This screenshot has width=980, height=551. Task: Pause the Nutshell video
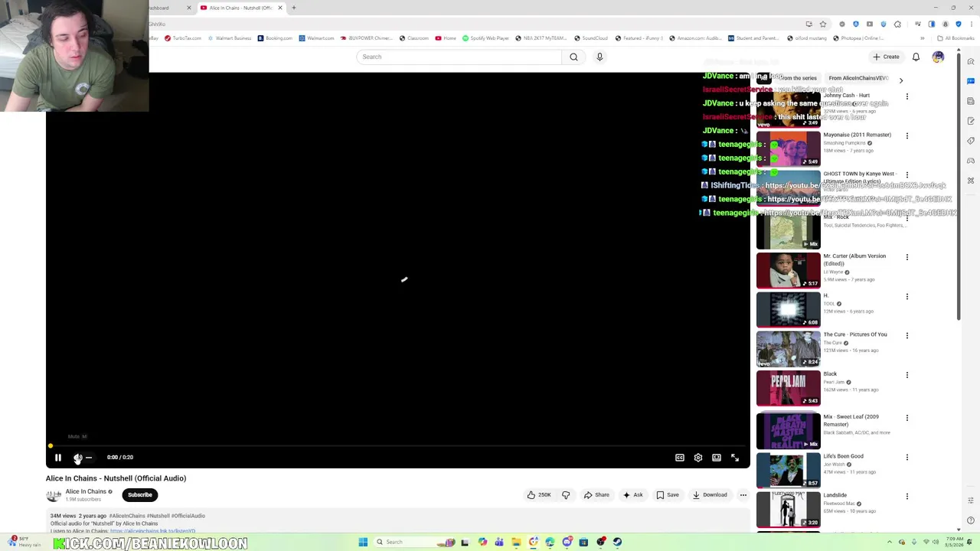(x=57, y=458)
